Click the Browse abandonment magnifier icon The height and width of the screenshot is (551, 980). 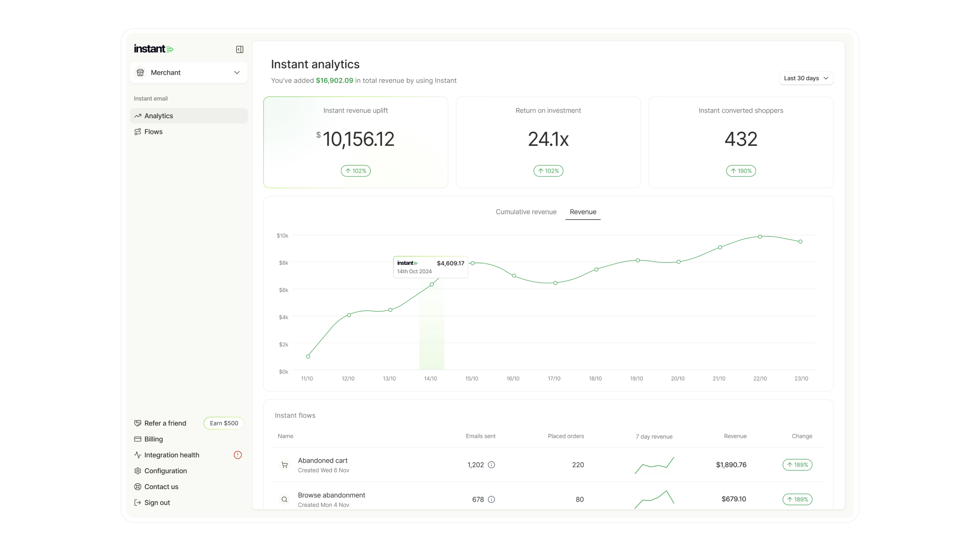(284, 499)
